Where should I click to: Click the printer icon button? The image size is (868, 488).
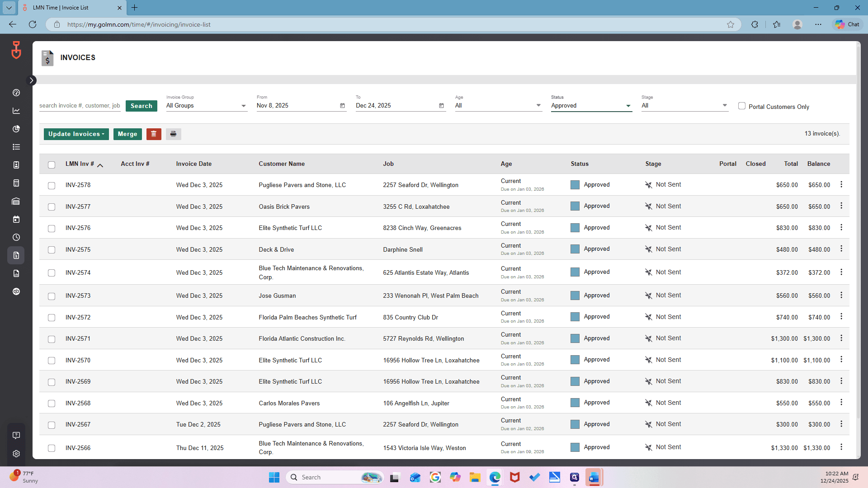point(173,134)
